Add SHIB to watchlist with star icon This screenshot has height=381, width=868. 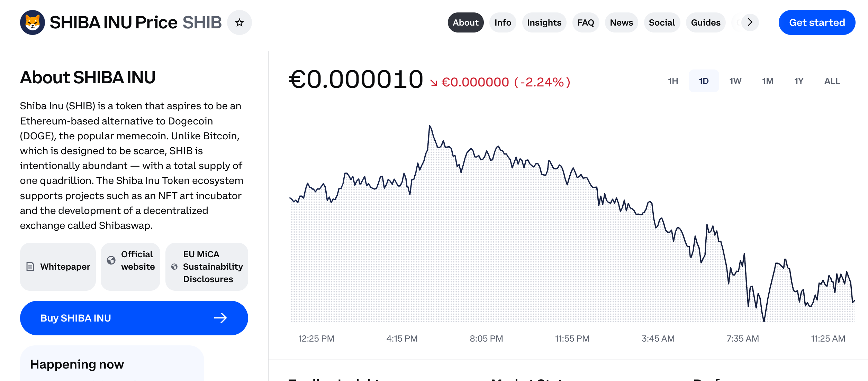(239, 22)
